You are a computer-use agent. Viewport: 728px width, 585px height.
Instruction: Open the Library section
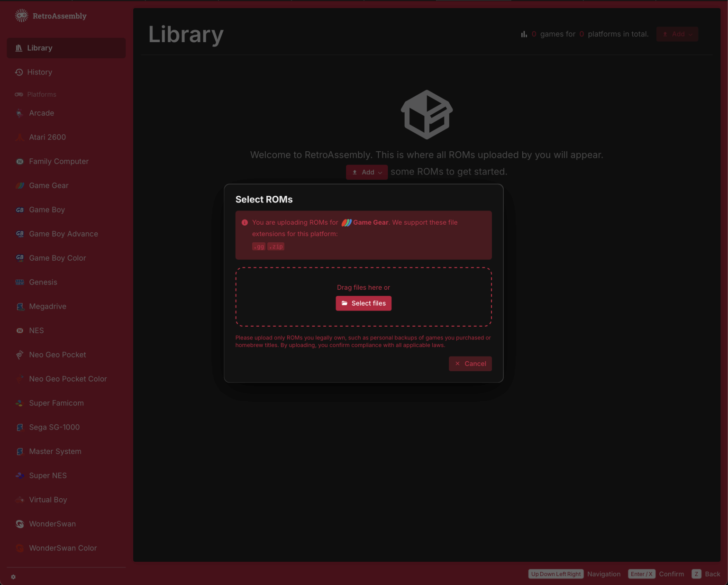(40, 48)
